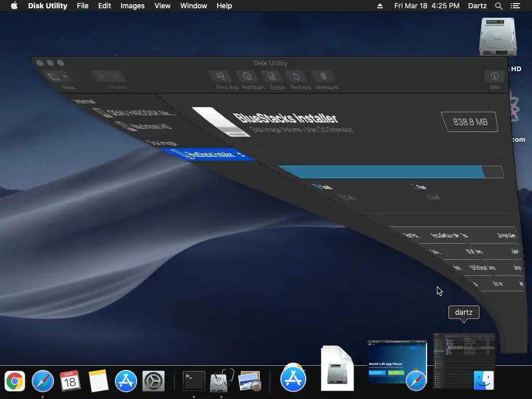
Task: Click the eject icon in the menu bar
Action: point(380,6)
